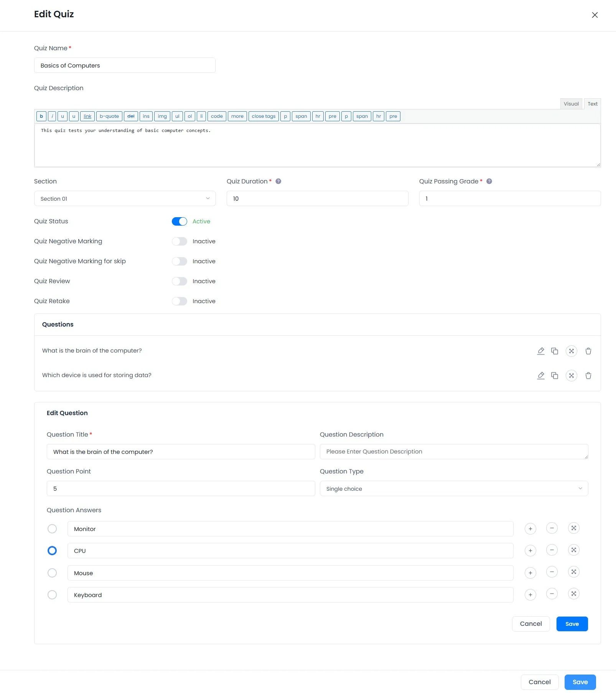Remove the Mouse answer with minus icon

click(552, 572)
